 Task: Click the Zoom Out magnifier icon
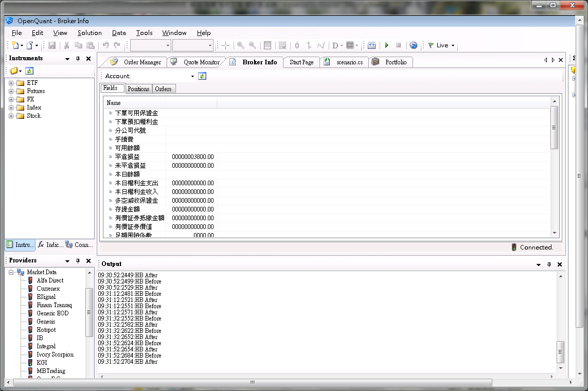pos(253,45)
